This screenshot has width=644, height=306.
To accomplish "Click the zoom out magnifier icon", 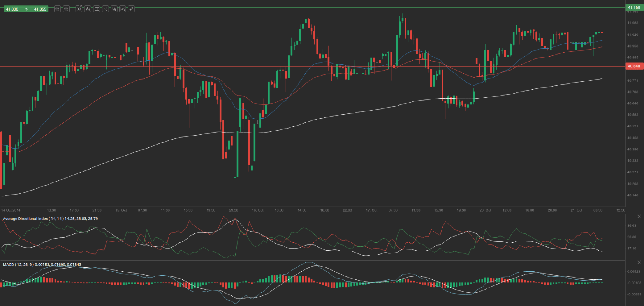I will 57,9.
